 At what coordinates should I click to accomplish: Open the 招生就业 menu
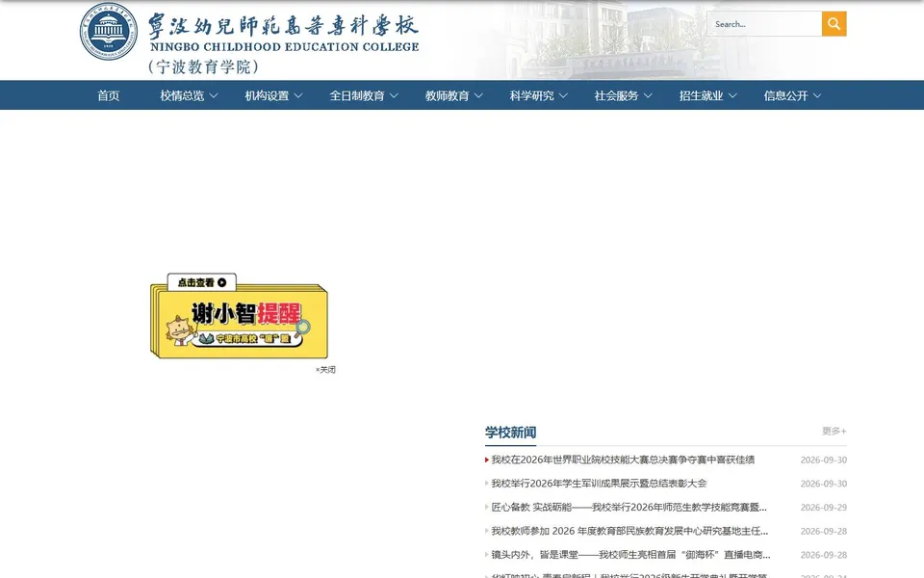click(x=702, y=95)
